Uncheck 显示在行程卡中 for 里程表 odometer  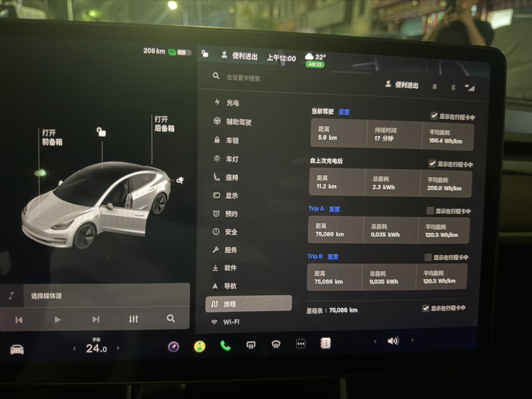425,308
